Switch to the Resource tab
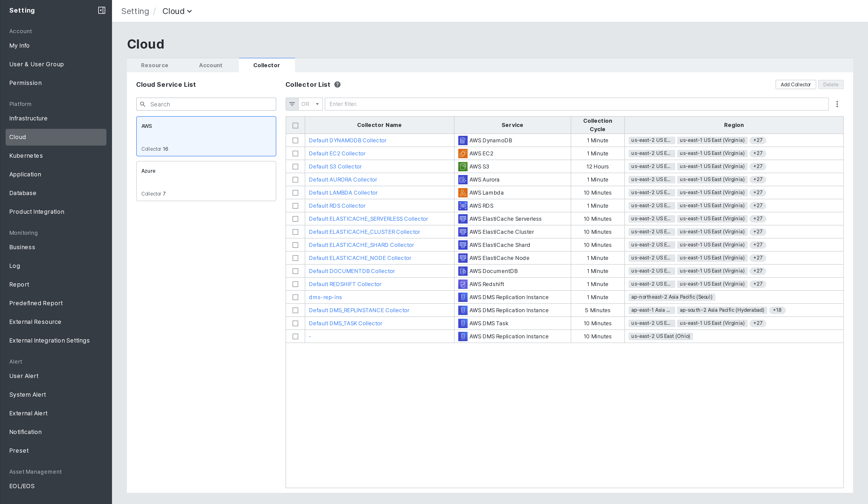This screenshot has height=504, width=868. point(155,66)
